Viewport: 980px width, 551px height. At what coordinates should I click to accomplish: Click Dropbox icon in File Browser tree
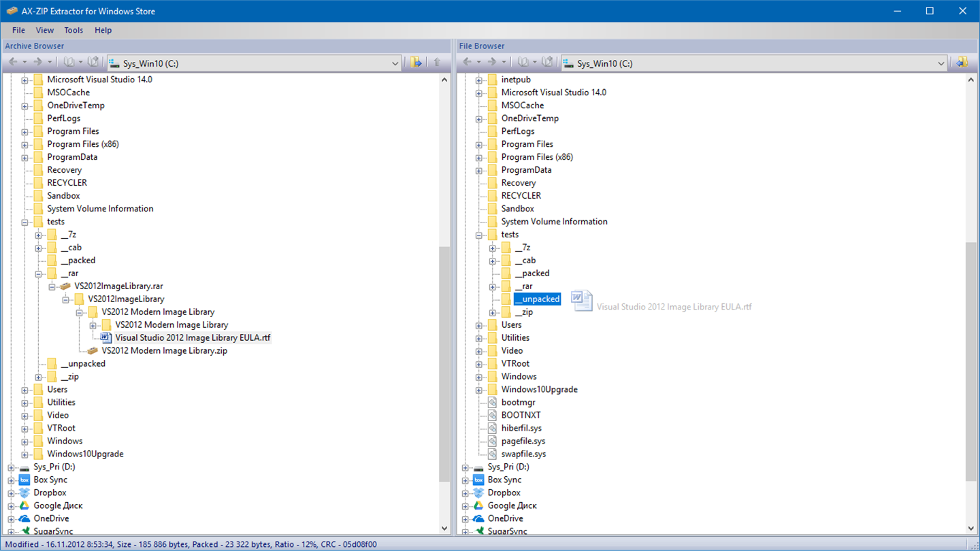click(478, 493)
